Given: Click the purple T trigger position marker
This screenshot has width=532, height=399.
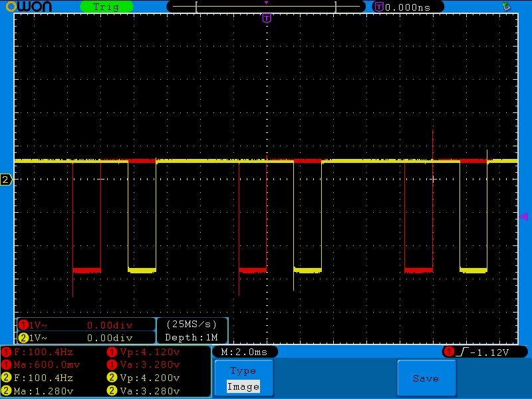Looking at the screenshot, I should (x=267, y=18).
